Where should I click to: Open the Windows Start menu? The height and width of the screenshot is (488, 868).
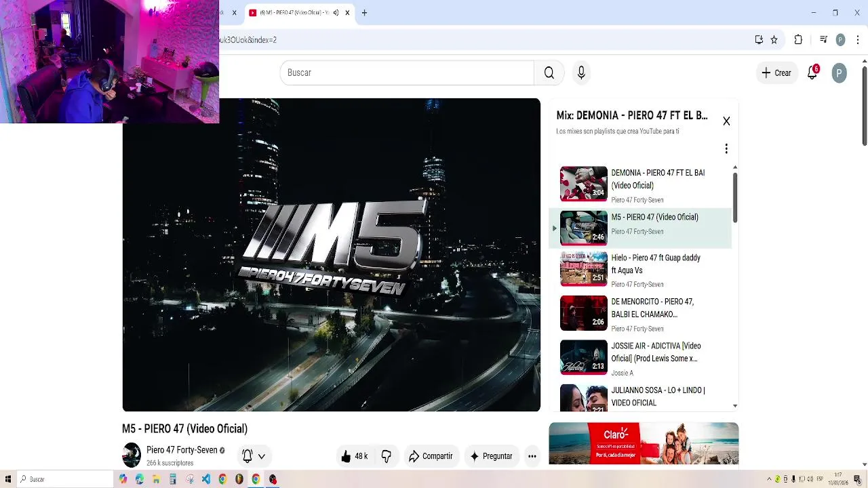[x=8, y=479]
